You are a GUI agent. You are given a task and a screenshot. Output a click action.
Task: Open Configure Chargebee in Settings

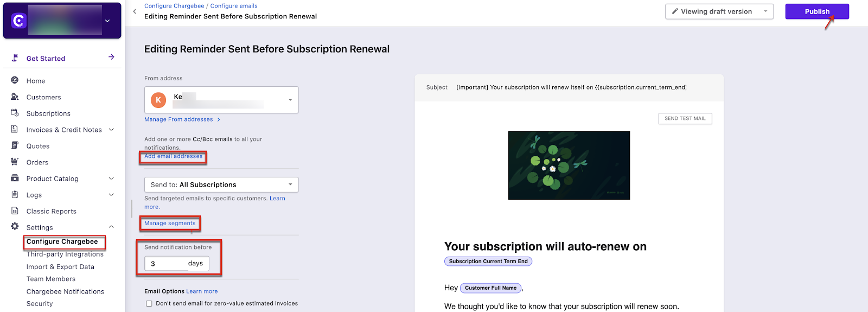tap(62, 241)
